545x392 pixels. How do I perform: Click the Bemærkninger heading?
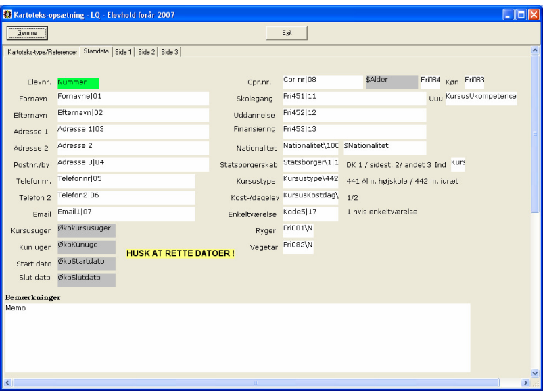32,297
